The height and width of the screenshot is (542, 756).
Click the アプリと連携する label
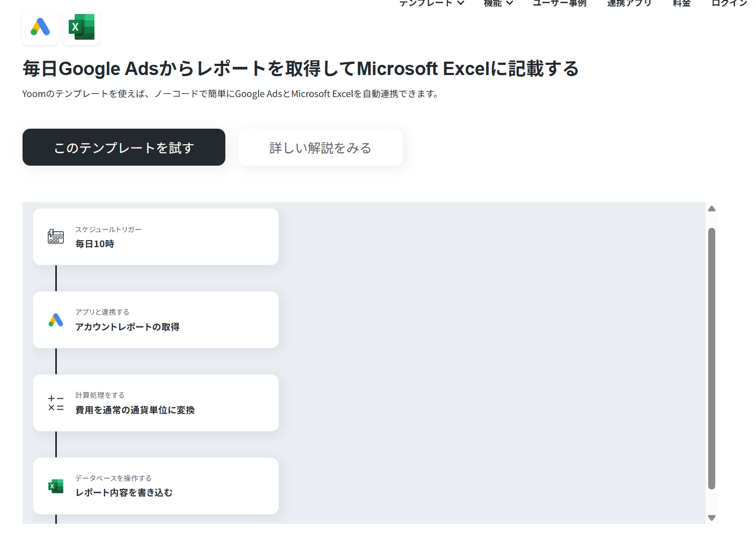tap(102, 312)
